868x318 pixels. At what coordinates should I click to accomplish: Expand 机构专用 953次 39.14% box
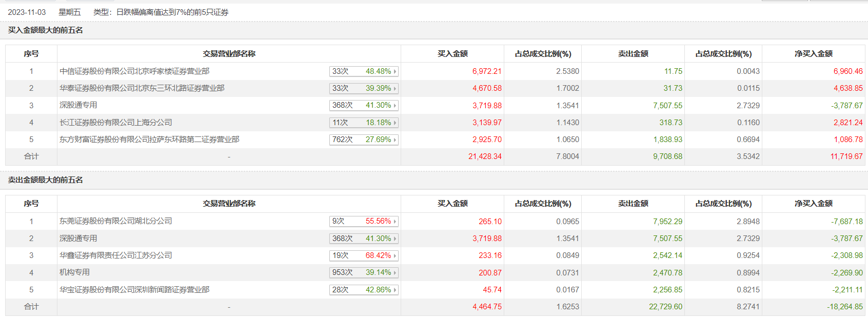(364, 272)
